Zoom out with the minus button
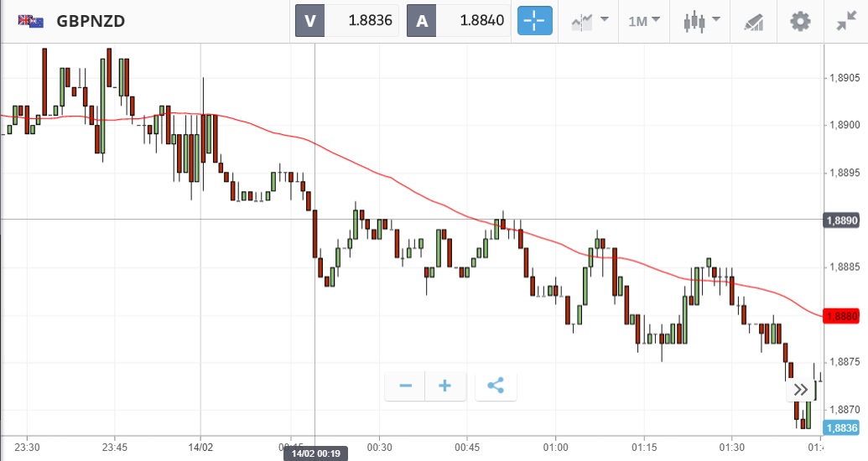This screenshot has height=461, width=868. click(x=405, y=386)
